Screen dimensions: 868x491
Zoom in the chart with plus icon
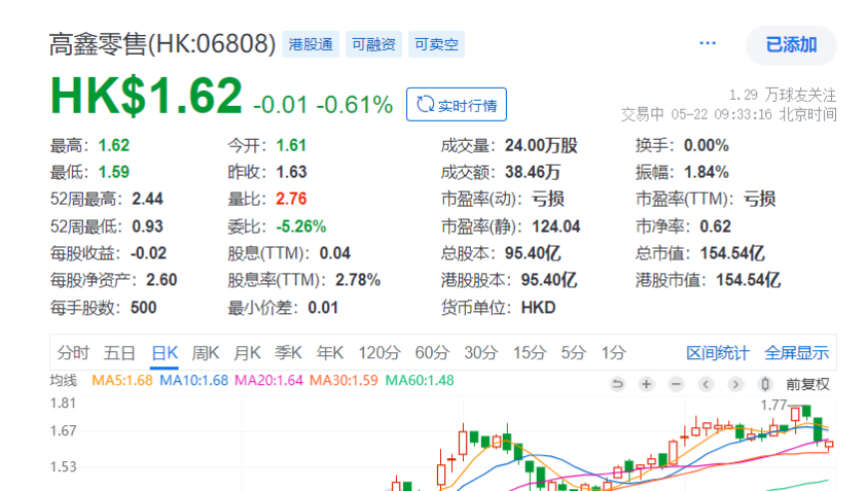tap(647, 383)
